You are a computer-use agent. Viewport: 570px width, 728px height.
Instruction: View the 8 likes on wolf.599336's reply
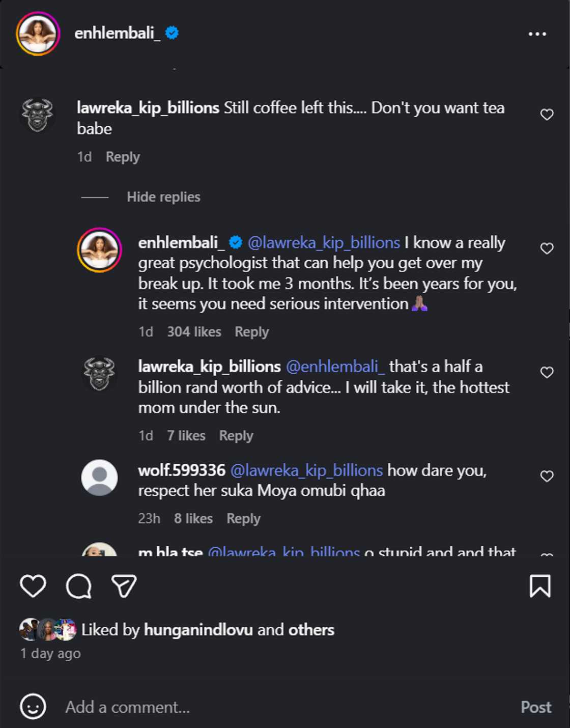tap(193, 519)
